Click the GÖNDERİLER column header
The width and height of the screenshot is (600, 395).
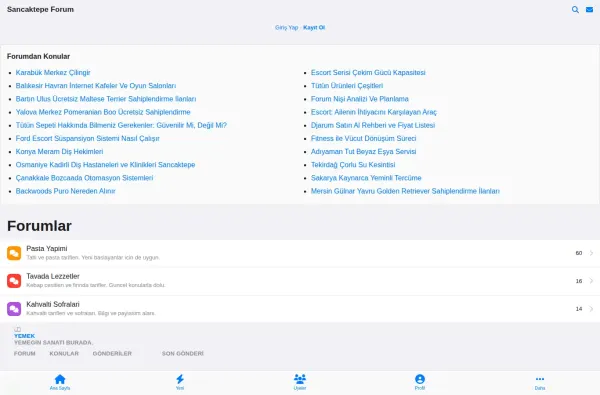pyautogui.click(x=112, y=353)
